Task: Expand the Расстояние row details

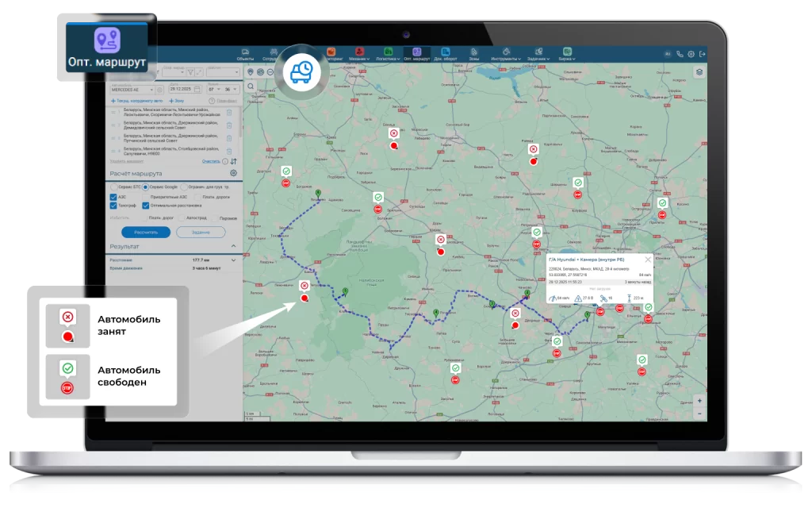Action: [x=233, y=260]
